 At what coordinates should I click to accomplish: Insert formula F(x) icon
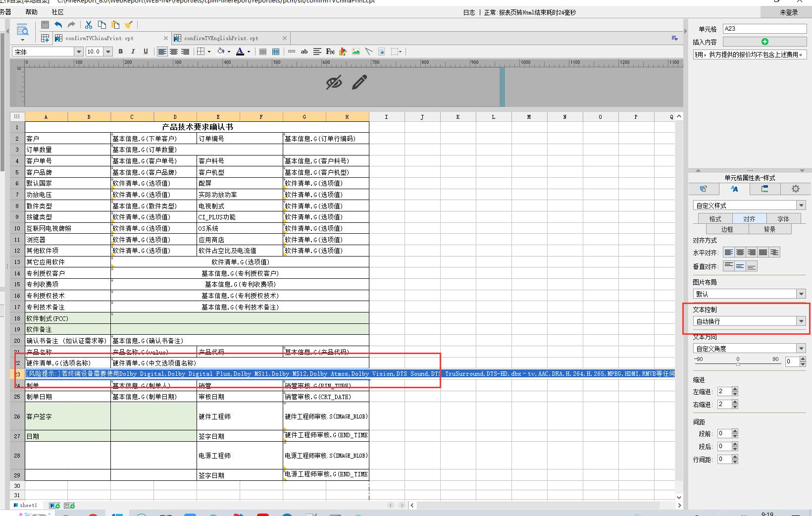click(x=330, y=52)
